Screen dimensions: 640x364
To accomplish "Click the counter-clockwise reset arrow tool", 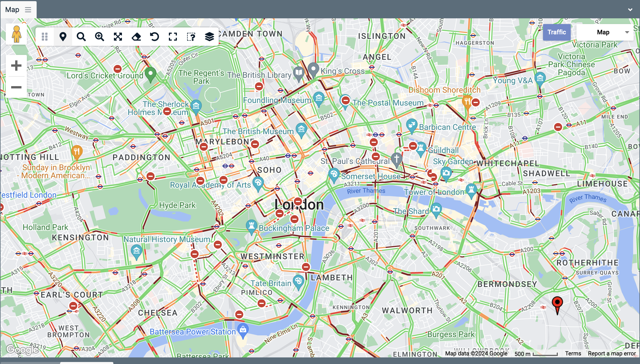I will click(x=155, y=37).
